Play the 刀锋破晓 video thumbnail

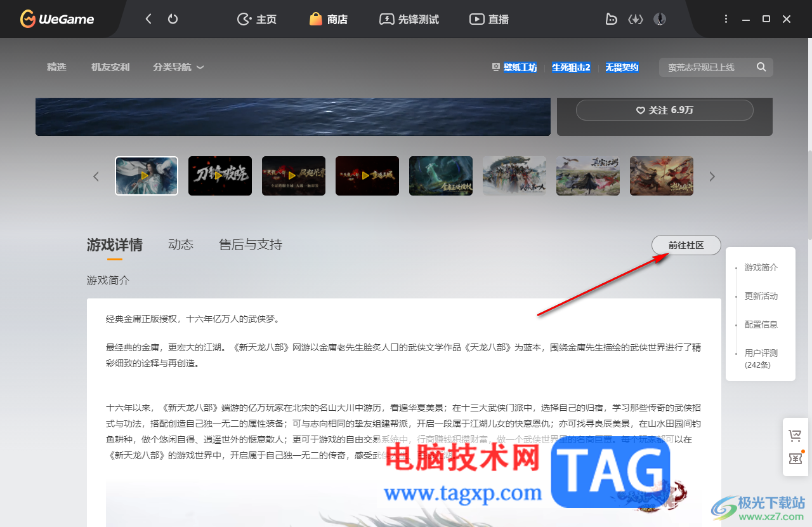pos(220,176)
